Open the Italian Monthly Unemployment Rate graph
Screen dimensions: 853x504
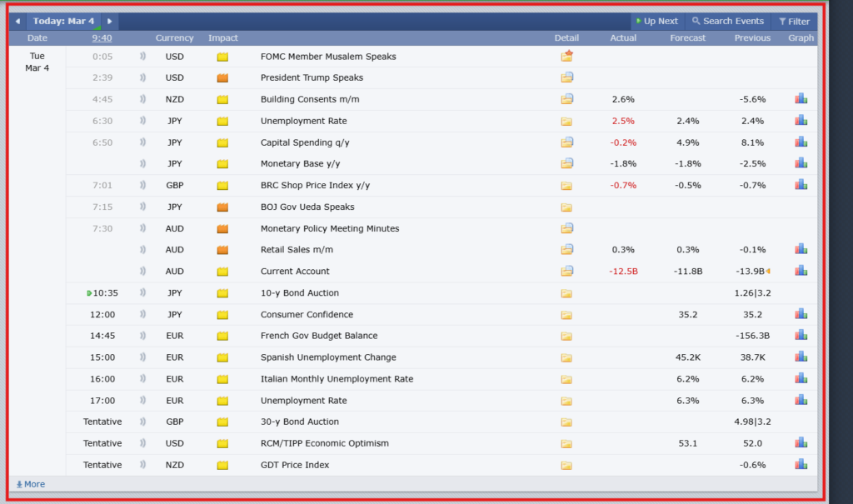801,378
